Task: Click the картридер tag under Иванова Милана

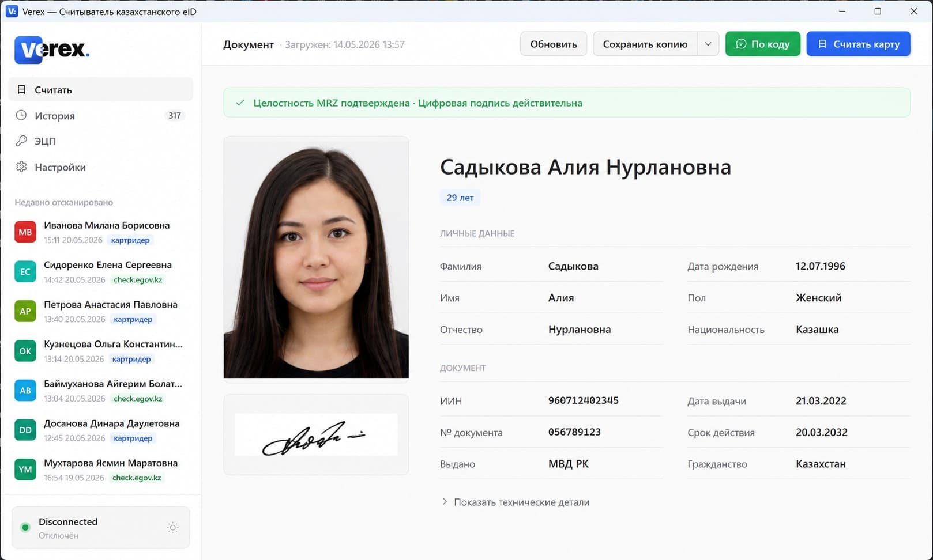Action: (x=130, y=240)
